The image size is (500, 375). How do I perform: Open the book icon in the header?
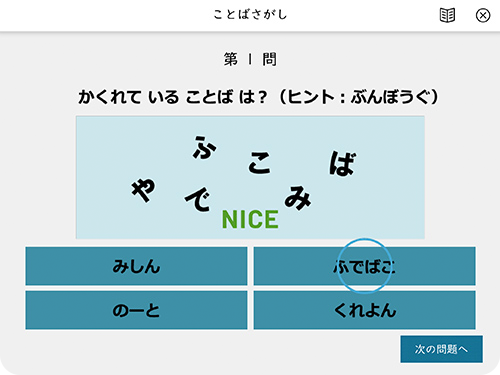(x=447, y=15)
